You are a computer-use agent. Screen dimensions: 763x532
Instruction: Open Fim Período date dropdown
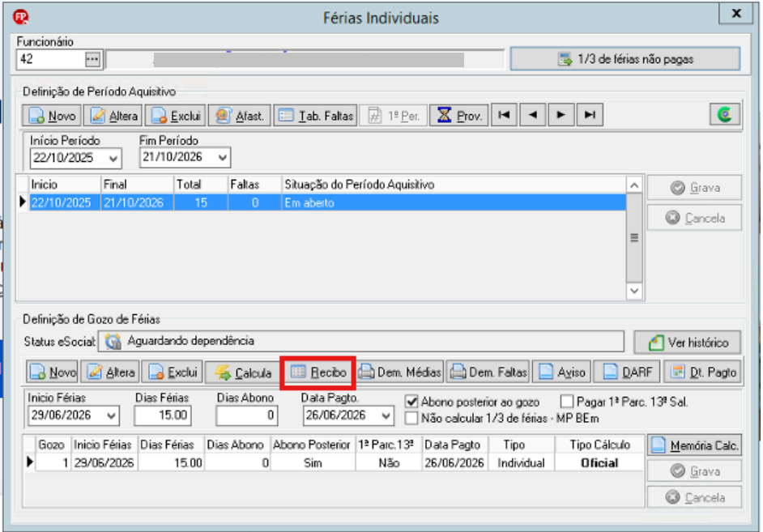[x=223, y=158]
